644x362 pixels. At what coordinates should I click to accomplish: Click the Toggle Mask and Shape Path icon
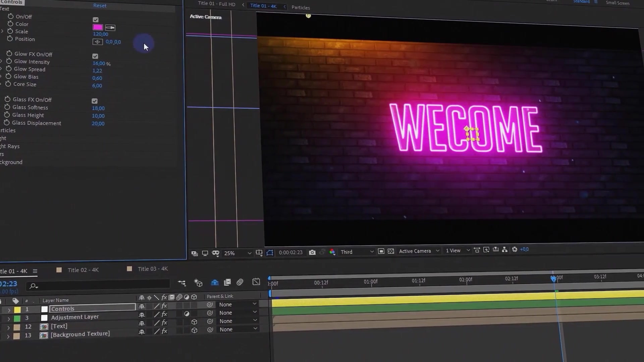tap(270, 252)
